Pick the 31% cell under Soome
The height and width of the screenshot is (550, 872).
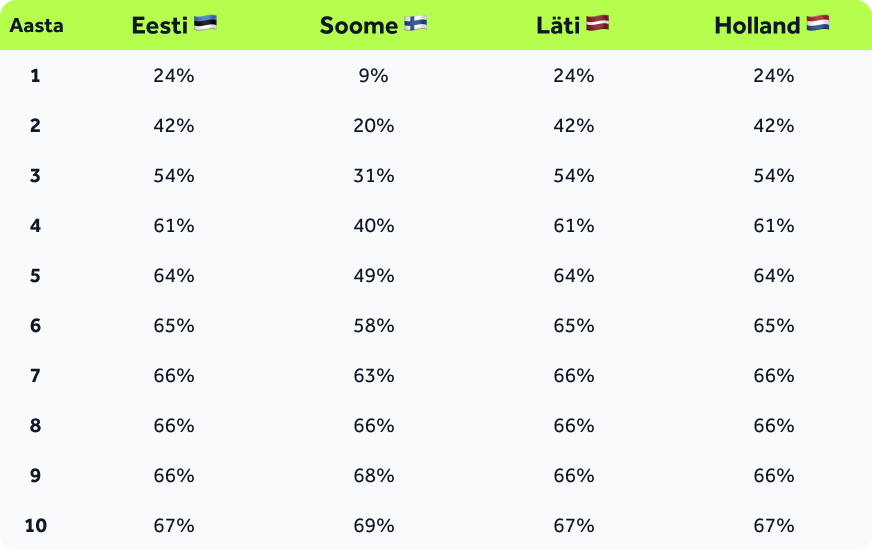click(x=373, y=176)
